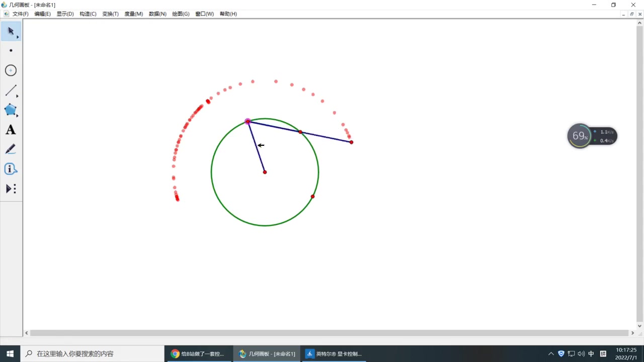Viewport: 644px width, 362px height.
Task: Click the circle's center point
Action: click(x=265, y=172)
